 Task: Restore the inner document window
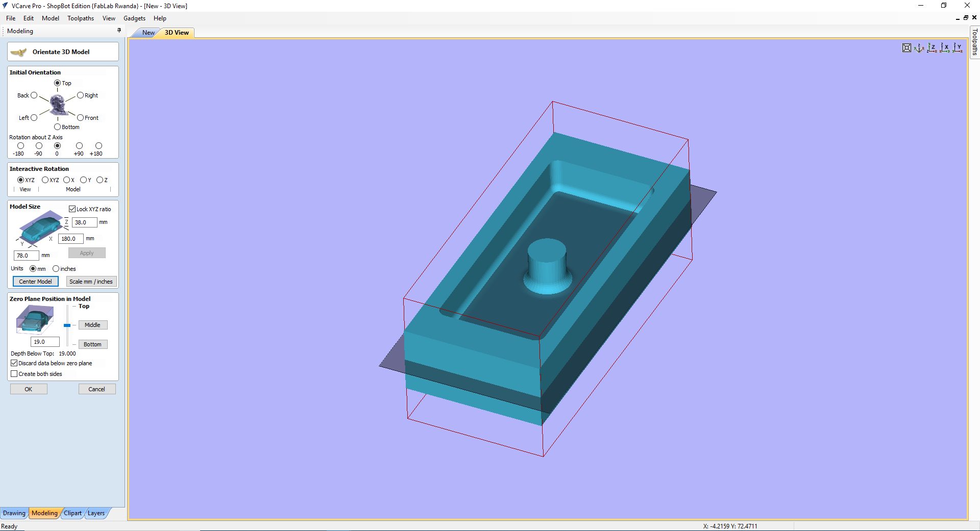966,18
